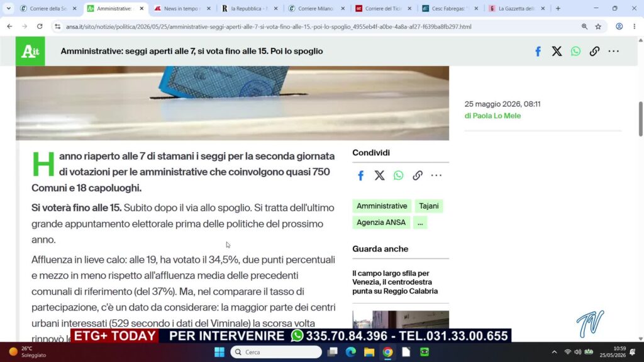Open the weather widget showing 26°C
The height and width of the screenshot is (362, 644).
tap(28, 352)
